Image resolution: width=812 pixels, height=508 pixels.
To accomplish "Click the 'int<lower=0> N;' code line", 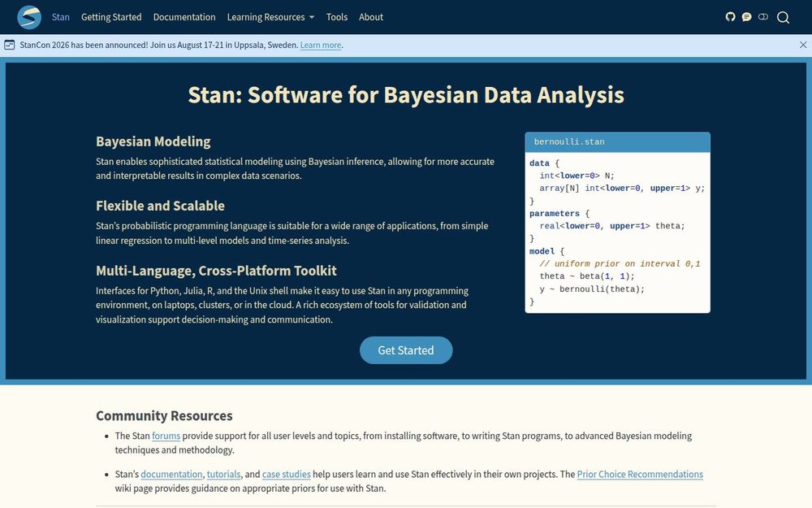I will [577, 176].
